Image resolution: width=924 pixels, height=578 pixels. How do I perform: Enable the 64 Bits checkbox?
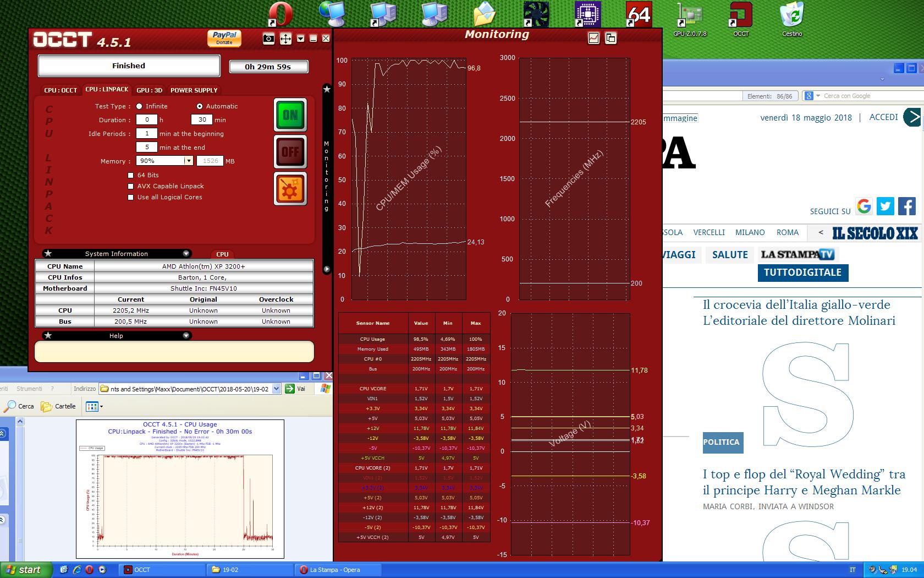coord(130,175)
